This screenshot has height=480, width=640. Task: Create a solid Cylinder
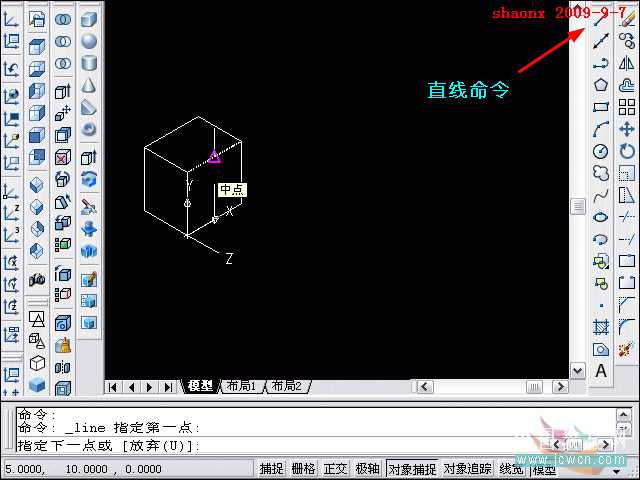point(89,63)
